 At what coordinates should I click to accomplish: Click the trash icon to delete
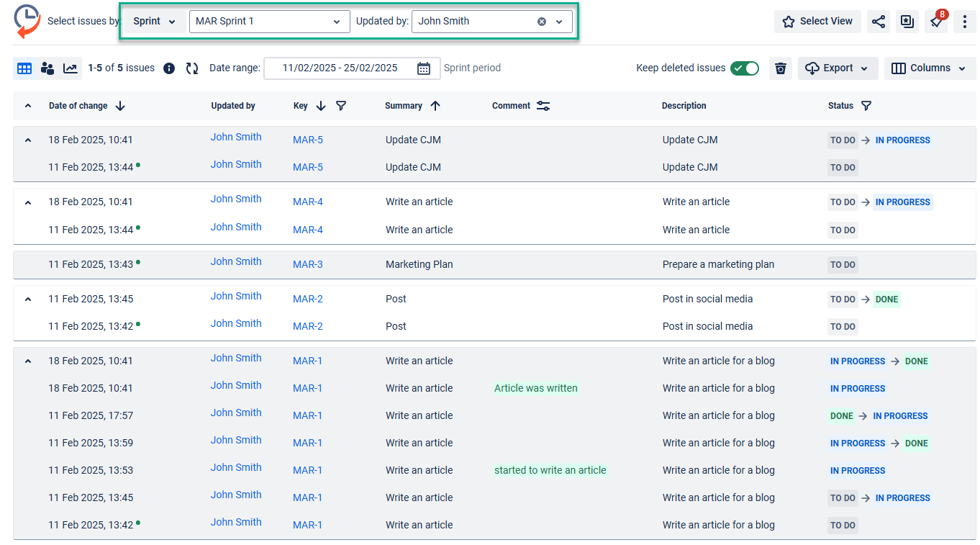780,68
